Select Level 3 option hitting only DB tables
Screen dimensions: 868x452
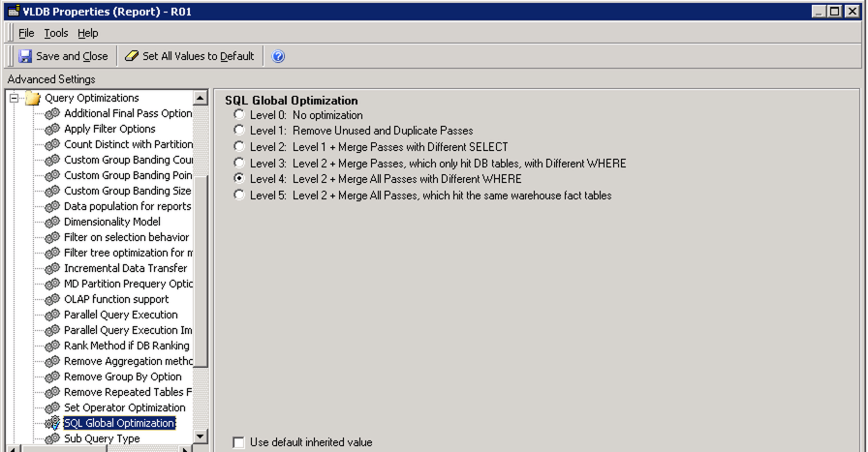[238, 163]
